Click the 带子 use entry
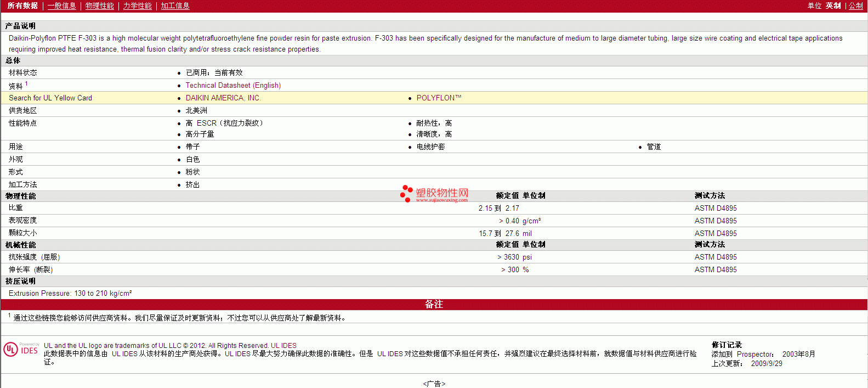Viewport: 868px width, 388px height. (192, 147)
